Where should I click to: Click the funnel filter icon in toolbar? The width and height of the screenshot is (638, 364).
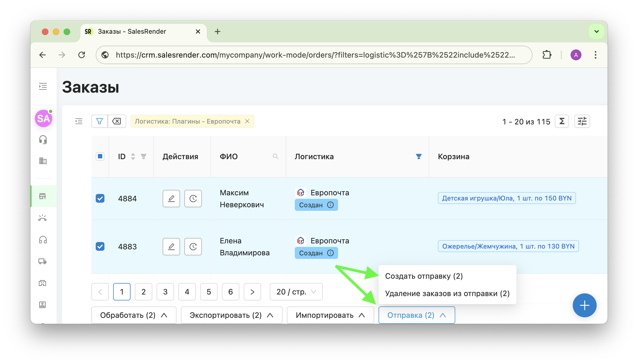(100, 121)
